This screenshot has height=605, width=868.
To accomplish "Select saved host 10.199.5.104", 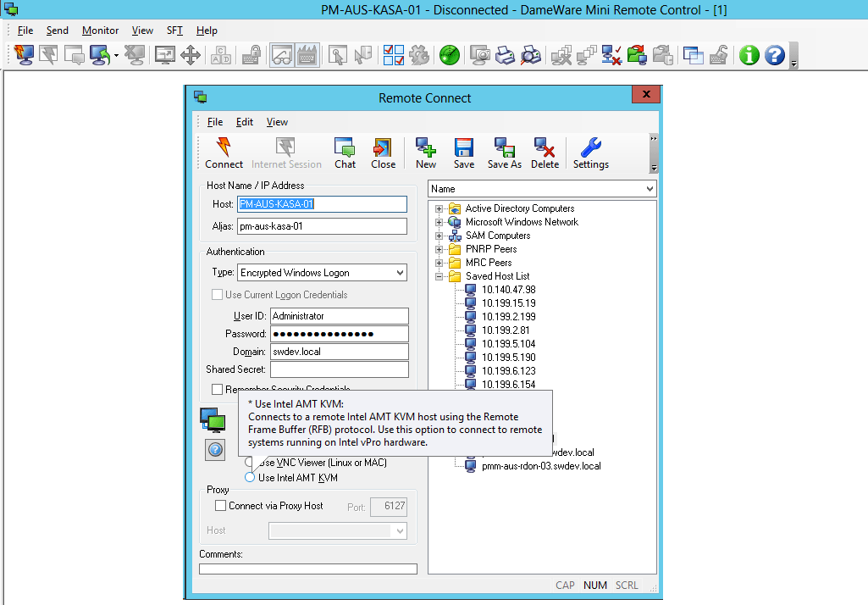I will (x=508, y=344).
